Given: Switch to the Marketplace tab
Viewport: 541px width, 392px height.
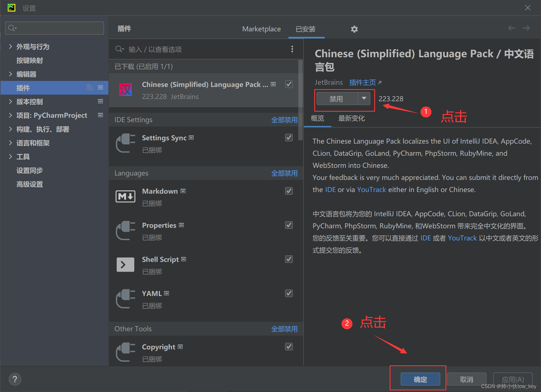Looking at the screenshot, I should coord(261,29).
